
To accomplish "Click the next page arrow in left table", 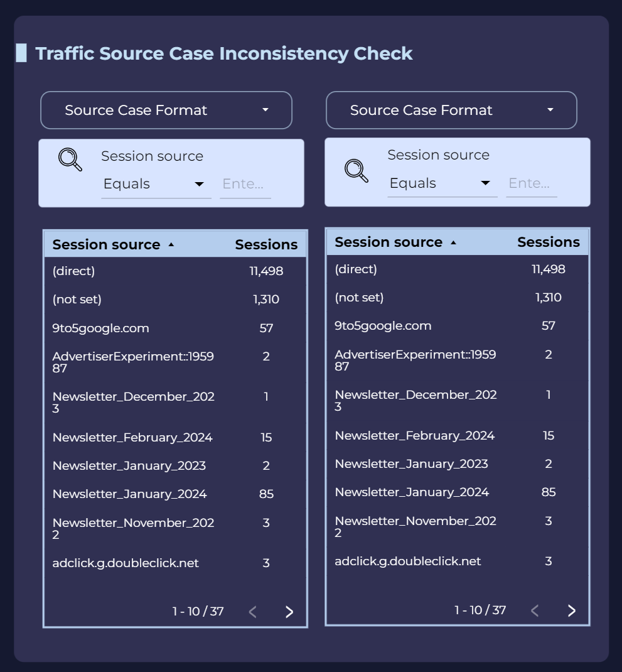I will [x=289, y=610].
